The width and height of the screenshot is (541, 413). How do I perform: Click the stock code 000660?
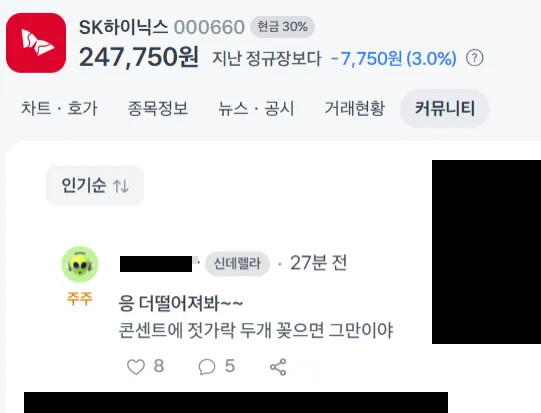[x=209, y=27]
